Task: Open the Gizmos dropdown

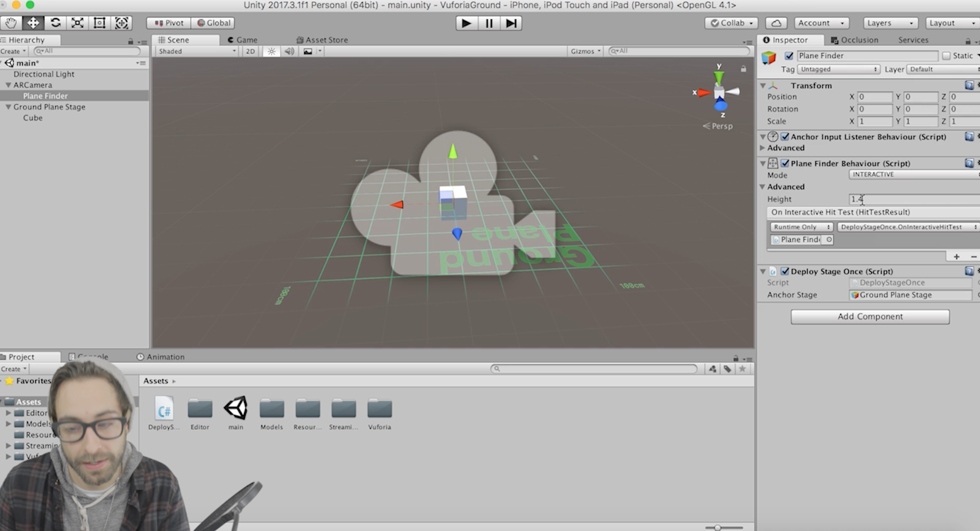Action: pos(585,51)
